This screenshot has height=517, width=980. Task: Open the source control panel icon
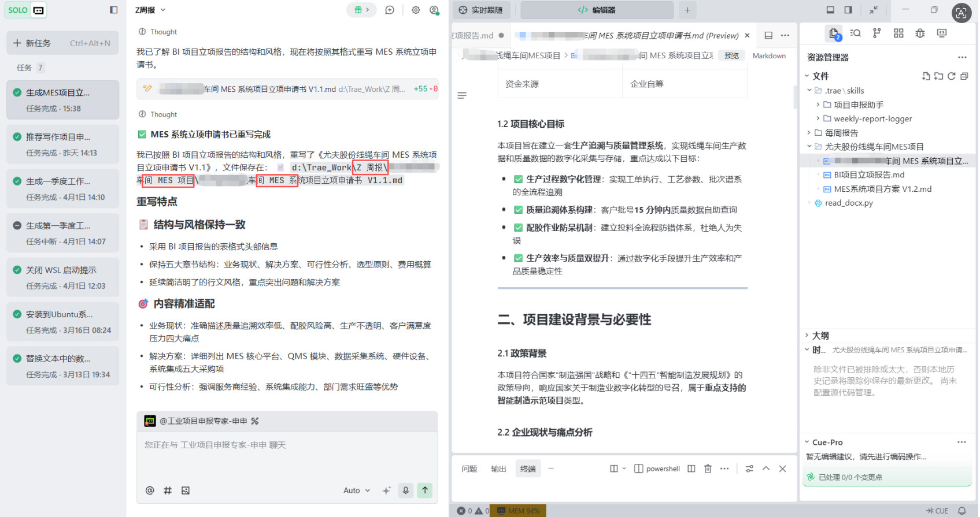tap(877, 34)
